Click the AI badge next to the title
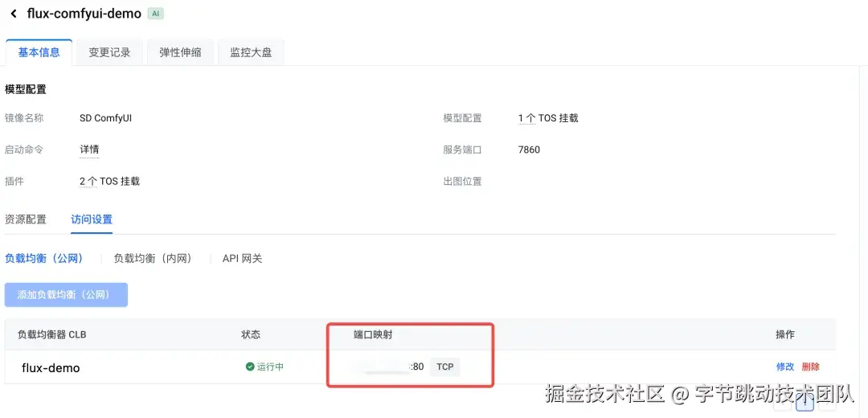The height and width of the screenshot is (418, 868). tap(155, 14)
